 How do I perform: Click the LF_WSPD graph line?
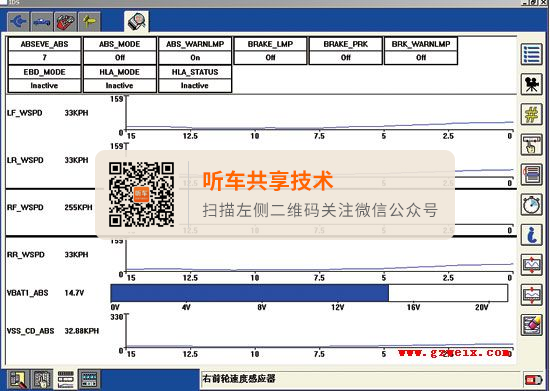click(x=319, y=126)
